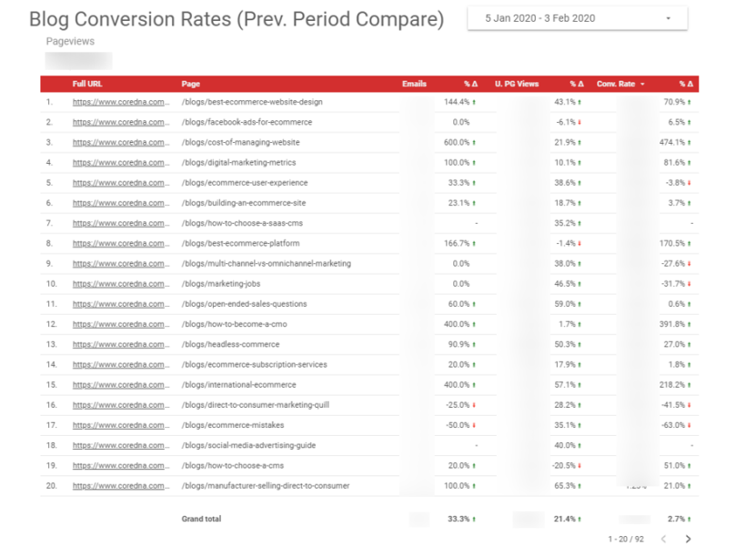The width and height of the screenshot is (756, 557).
Task: Click the -63.0% conversion change value
Action: (x=673, y=425)
